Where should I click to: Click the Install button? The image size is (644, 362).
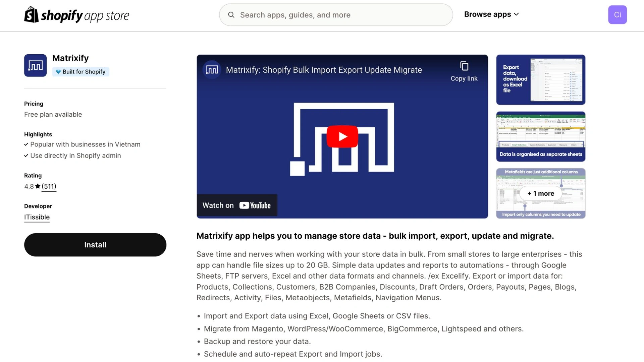(x=95, y=245)
